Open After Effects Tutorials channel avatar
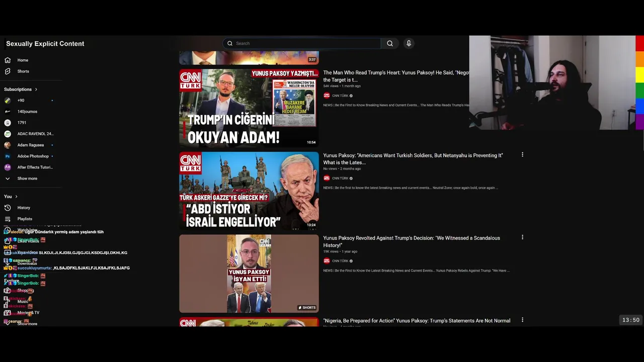The height and width of the screenshot is (362, 644). pos(8,167)
